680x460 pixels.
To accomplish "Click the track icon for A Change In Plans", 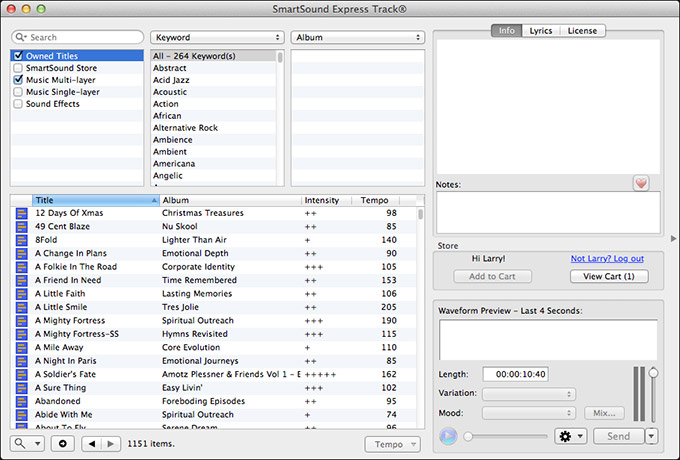I will click(x=21, y=254).
